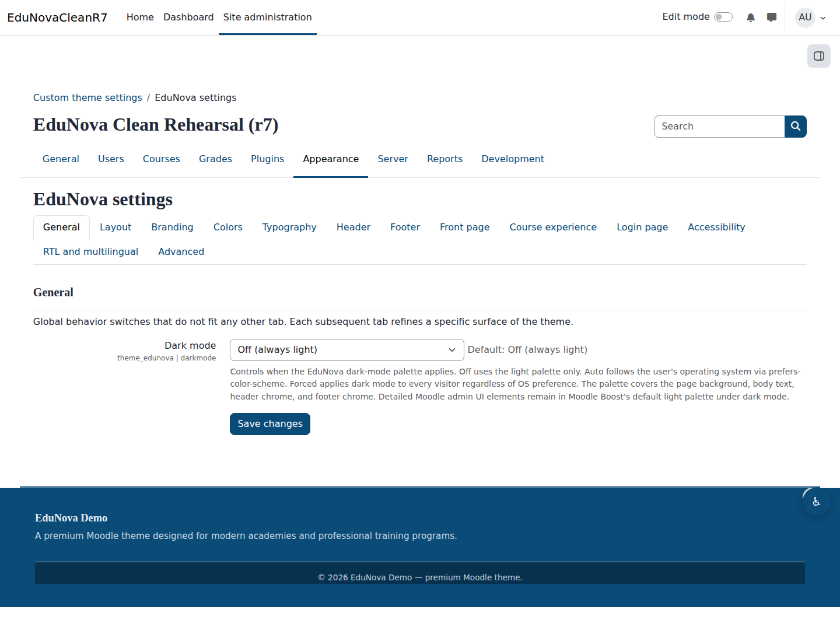Image resolution: width=840 pixels, height=620 pixels.
Task: Click the '© 2026 EduNova Demo' copyright line
Action: click(x=420, y=577)
